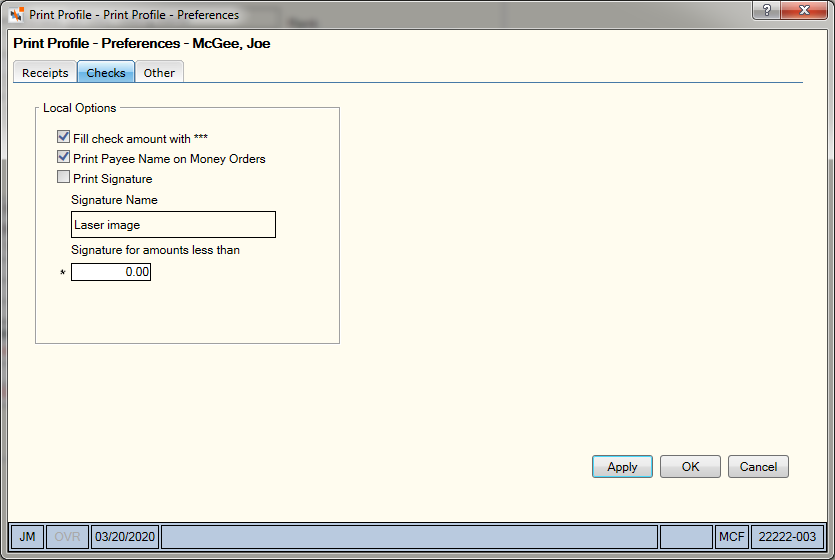Click the Apply button
Image resolution: width=835 pixels, height=560 pixels.
622,467
